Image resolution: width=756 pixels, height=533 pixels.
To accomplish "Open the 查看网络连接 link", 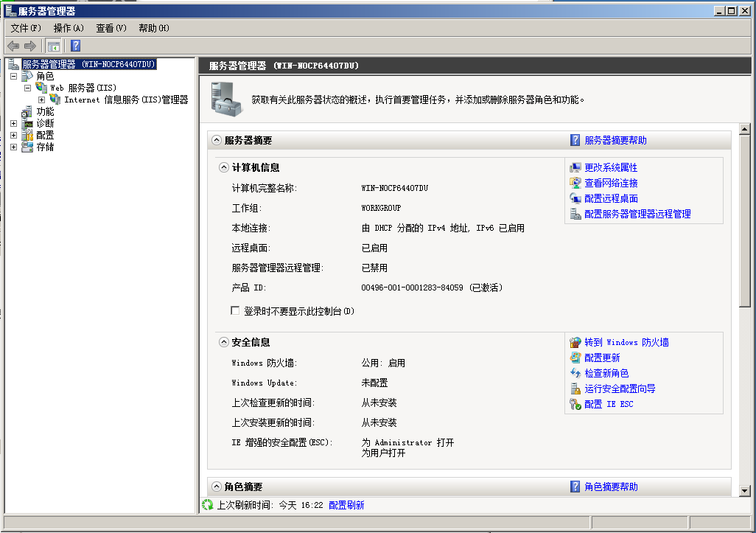I will (611, 183).
